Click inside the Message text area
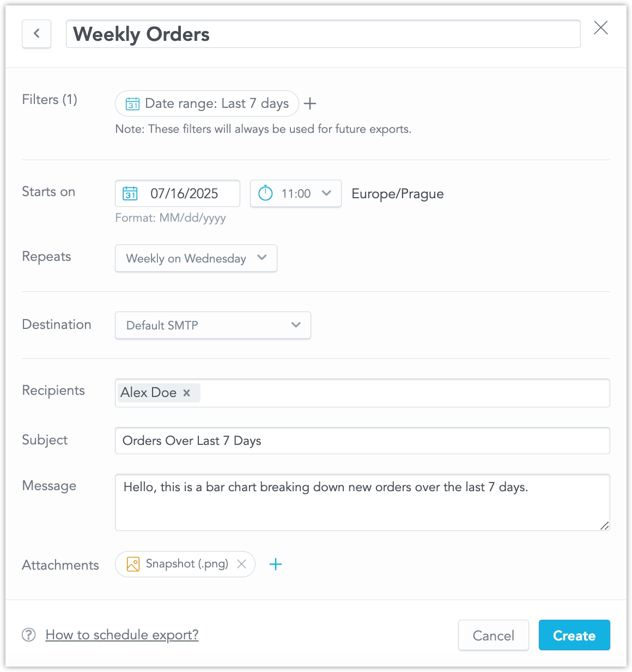Image resolution: width=632 pixels, height=672 pixels. [362, 501]
